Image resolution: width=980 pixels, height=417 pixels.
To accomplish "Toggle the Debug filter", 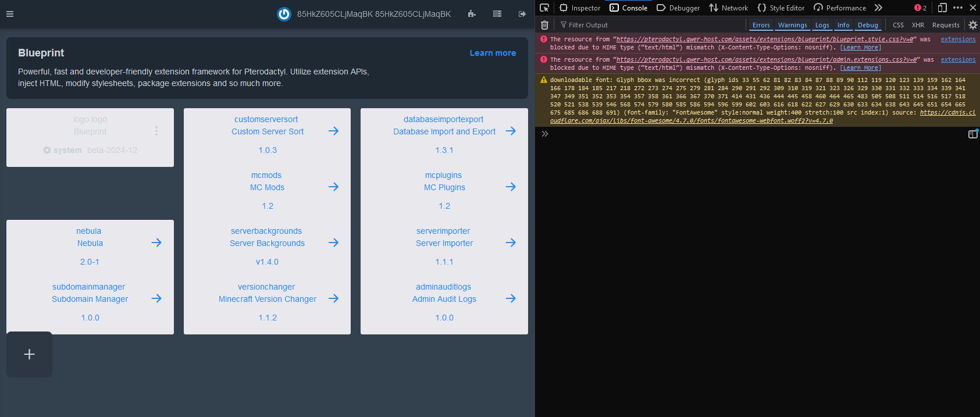I will click(x=868, y=25).
